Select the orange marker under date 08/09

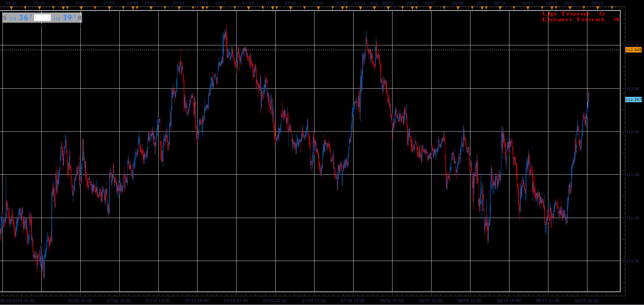point(458,8)
